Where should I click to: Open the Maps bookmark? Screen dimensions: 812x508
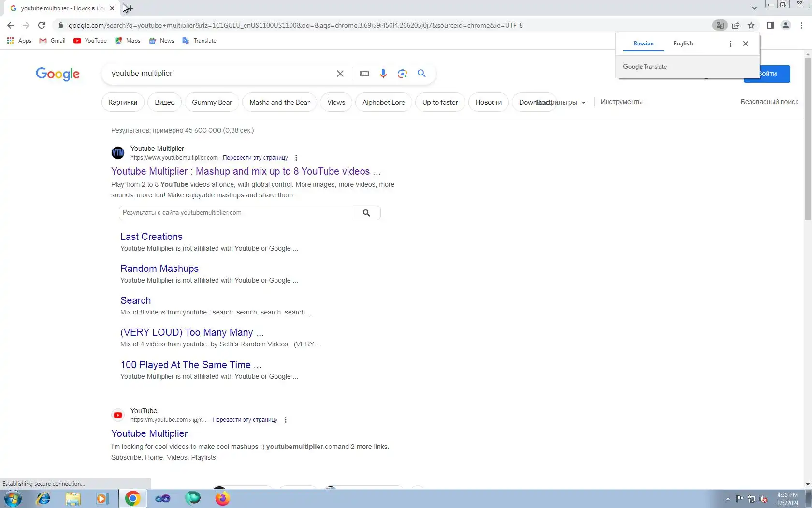point(128,41)
